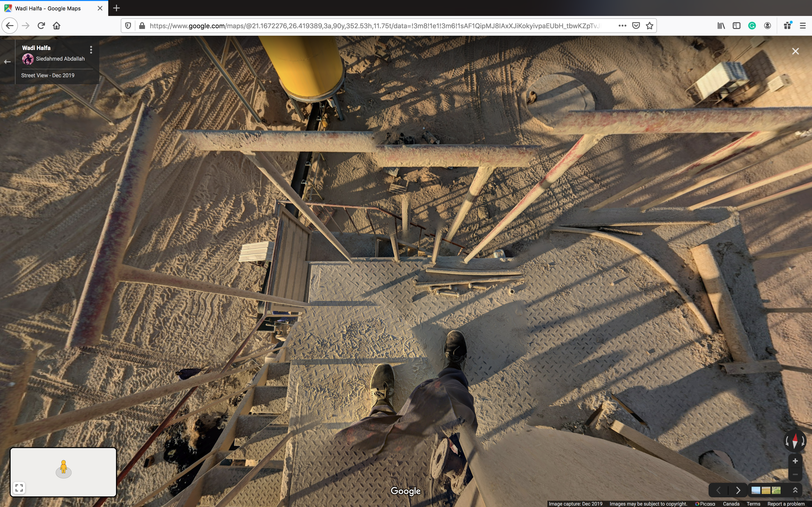Click the URL address field
This screenshot has width=812, height=507.
369,26
